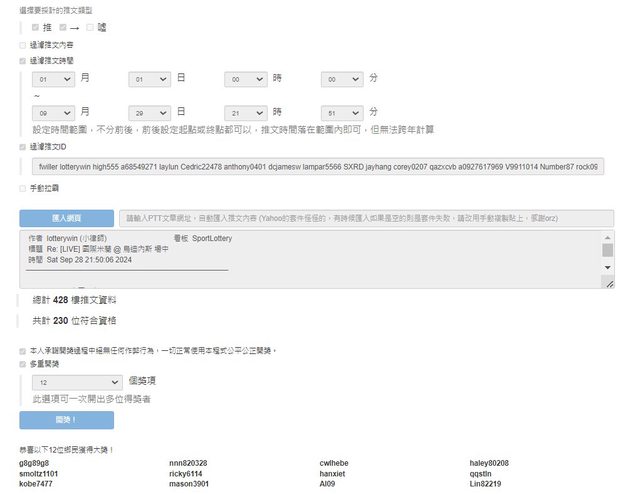This screenshot has height=494, width=640.
Task: Click the article text area scrollbar up arrow
Action: pyautogui.click(x=608, y=239)
